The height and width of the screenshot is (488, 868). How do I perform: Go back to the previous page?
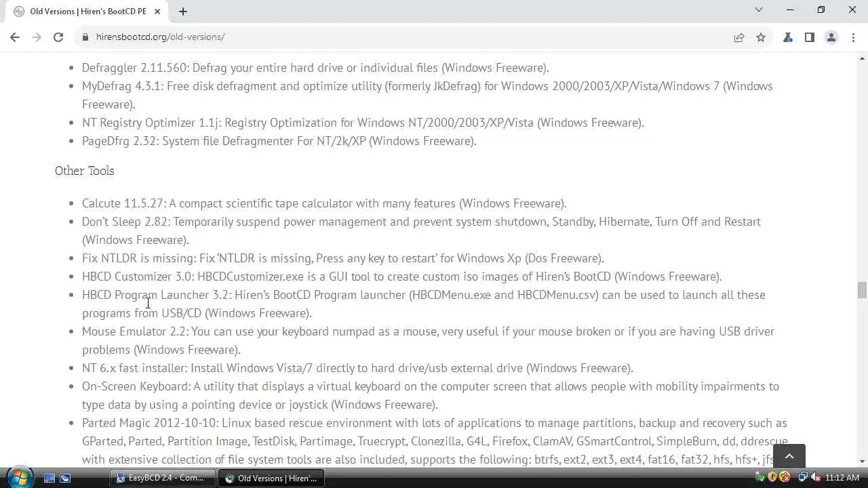pyautogui.click(x=15, y=37)
